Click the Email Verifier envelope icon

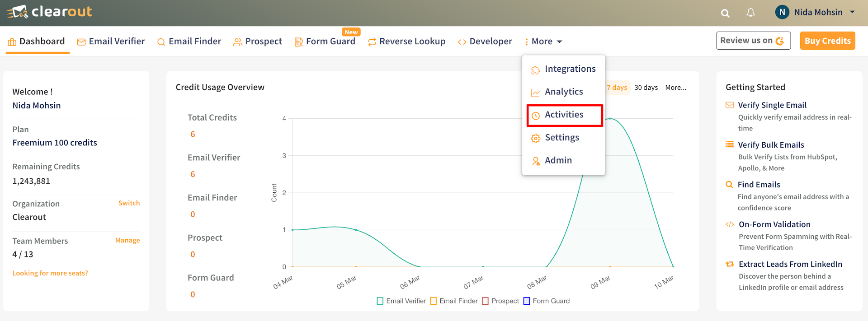pyautogui.click(x=81, y=42)
